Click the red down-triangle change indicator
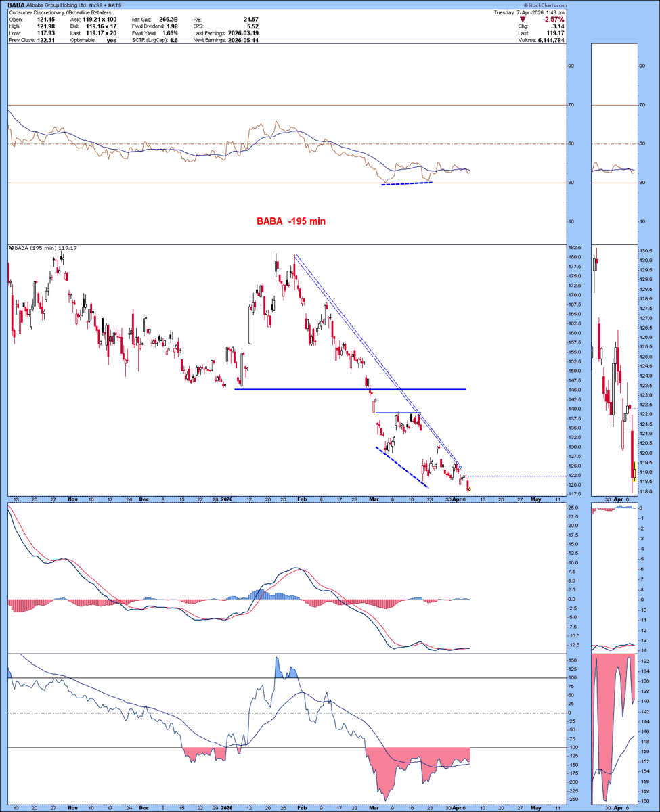This screenshot has width=660, height=812. tap(523, 19)
